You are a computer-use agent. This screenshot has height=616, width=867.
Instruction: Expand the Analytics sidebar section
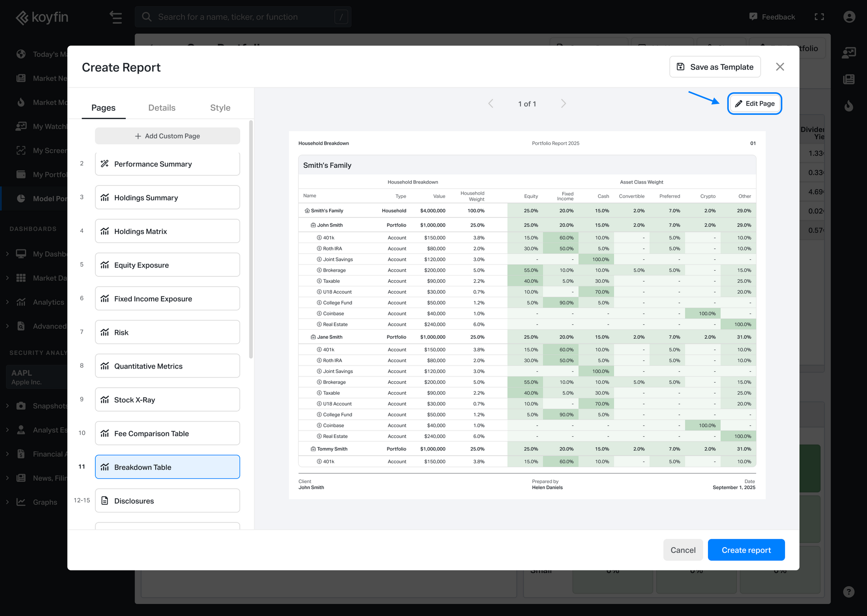coord(7,302)
